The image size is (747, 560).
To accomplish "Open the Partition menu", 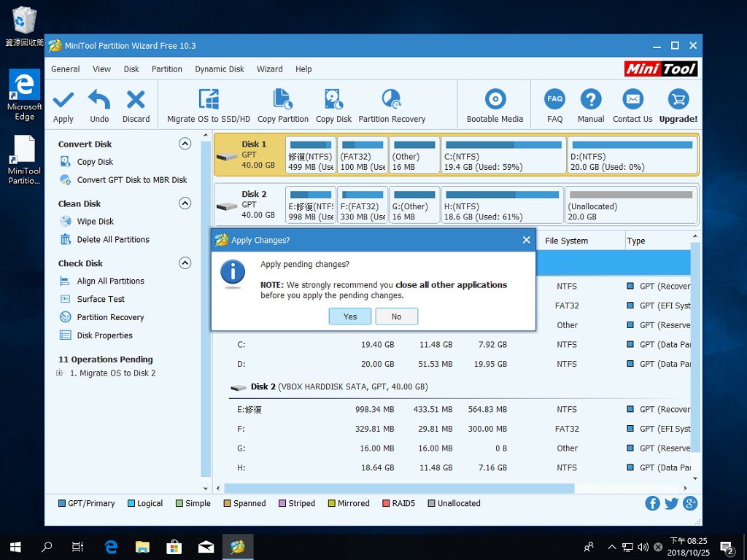I will (167, 69).
